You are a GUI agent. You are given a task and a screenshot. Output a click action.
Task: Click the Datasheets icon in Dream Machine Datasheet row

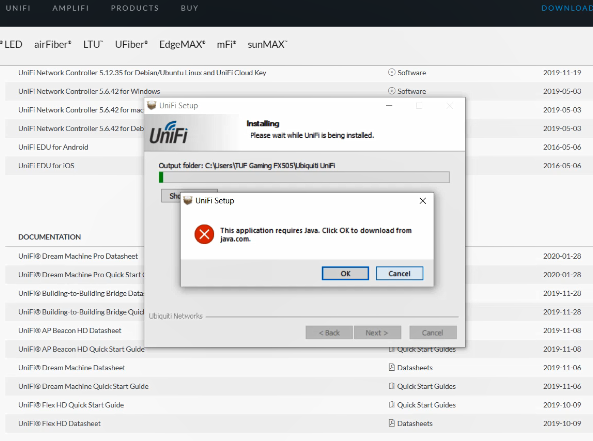(x=392, y=367)
